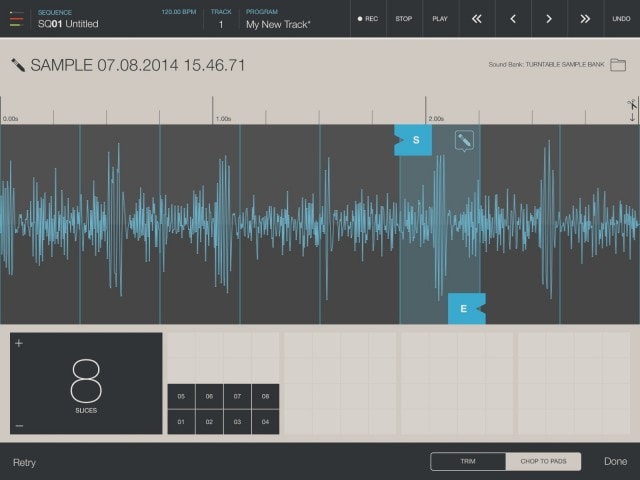Screen dimensions: 640x480
Task: Open the main menu hamburger icon
Action: coord(16,19)
